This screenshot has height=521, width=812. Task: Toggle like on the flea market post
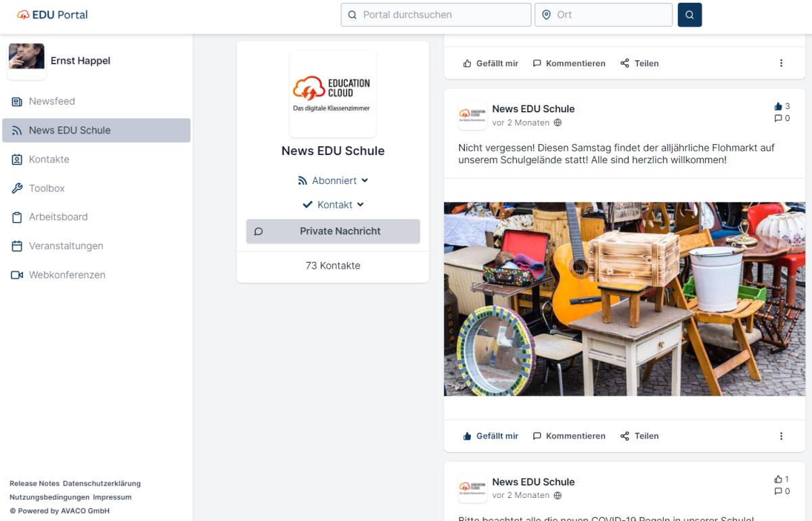click(491, 436)
